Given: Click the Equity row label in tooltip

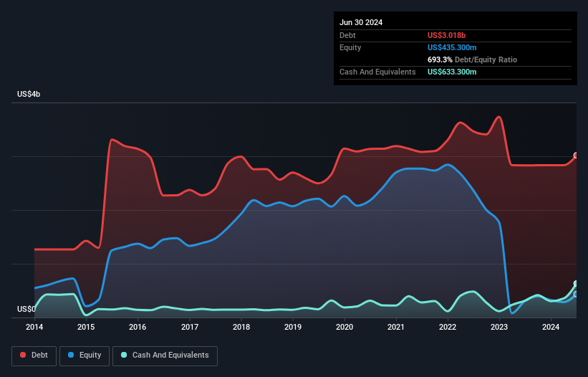Looking at the screenshot, I should pos(350,47).
